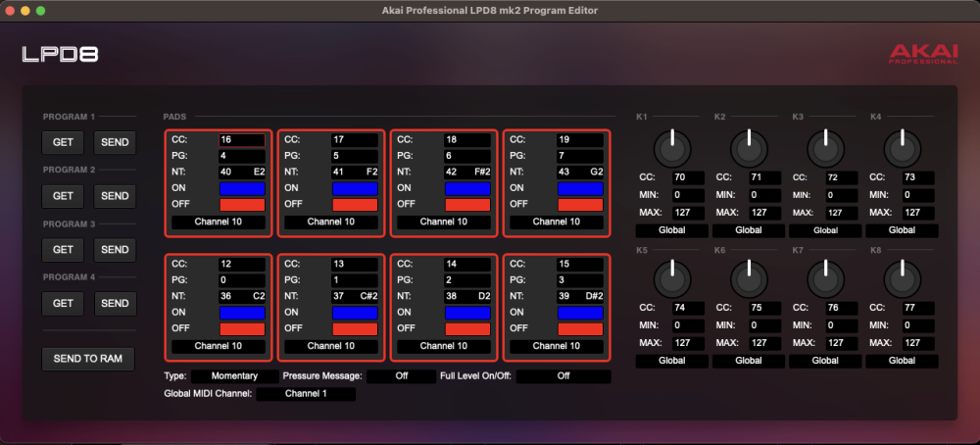Click GET under Program 2

pos(63,196)
